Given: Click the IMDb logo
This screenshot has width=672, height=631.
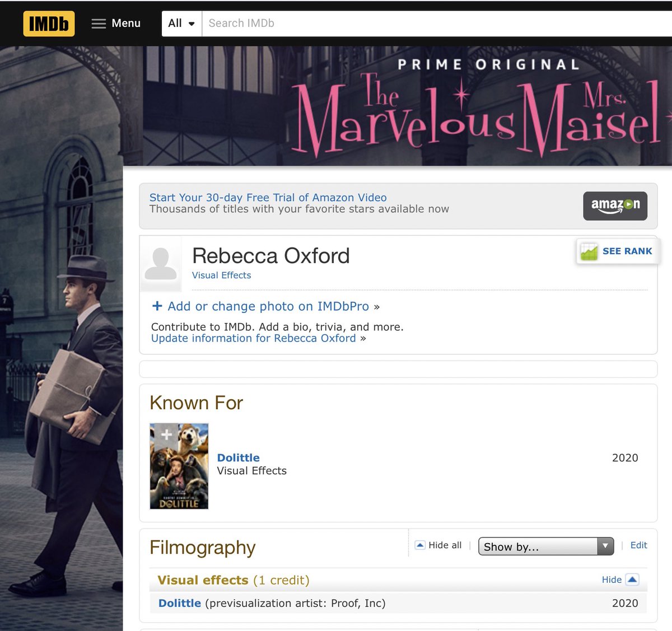Looking at the screenshot, I should tap(49, 24).
